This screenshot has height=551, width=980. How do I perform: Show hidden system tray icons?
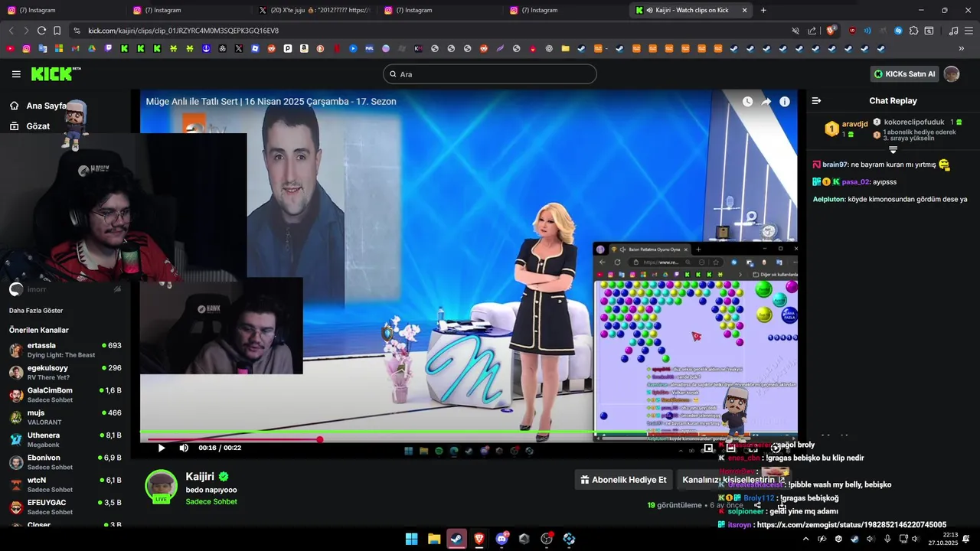click(x=805, y=539)
